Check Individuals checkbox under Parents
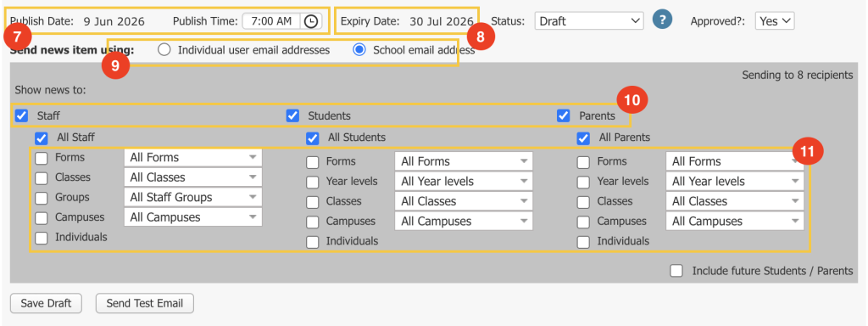This screenshot has height=326, width=868. point(583,242)
